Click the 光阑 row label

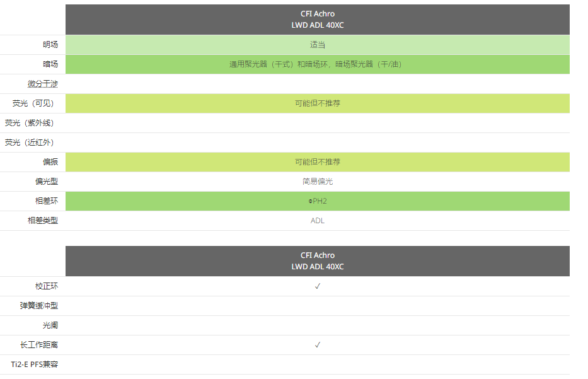pyautogui.click(x=50, y=325)
